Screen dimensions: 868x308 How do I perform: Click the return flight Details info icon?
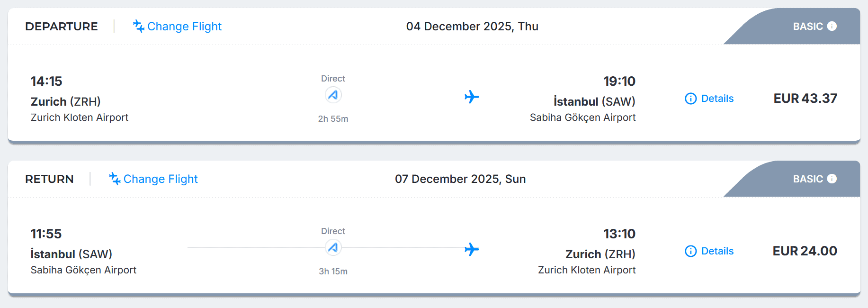click(691, 251)
